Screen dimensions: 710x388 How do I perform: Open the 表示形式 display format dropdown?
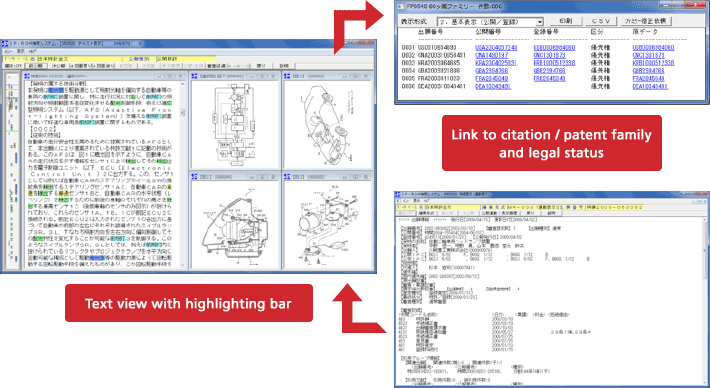pos(490,22)
